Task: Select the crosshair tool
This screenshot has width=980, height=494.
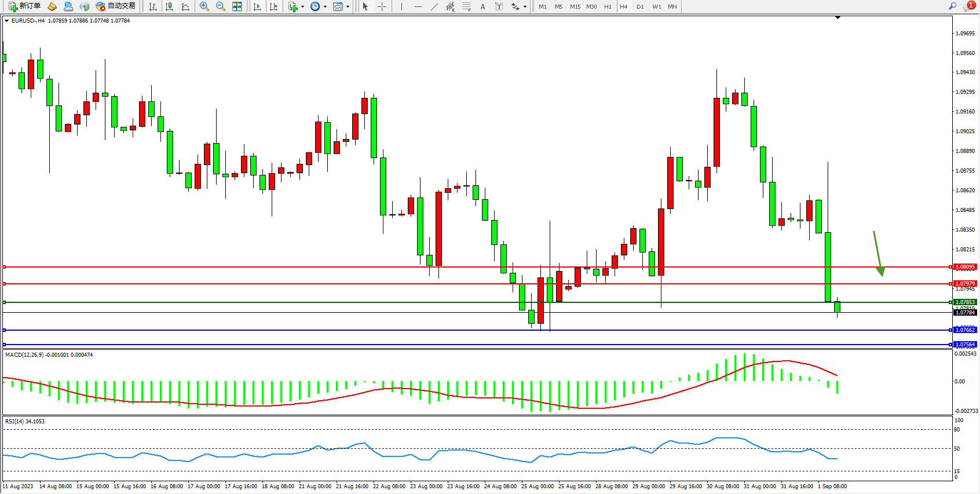Action: (x=382, y=6)
